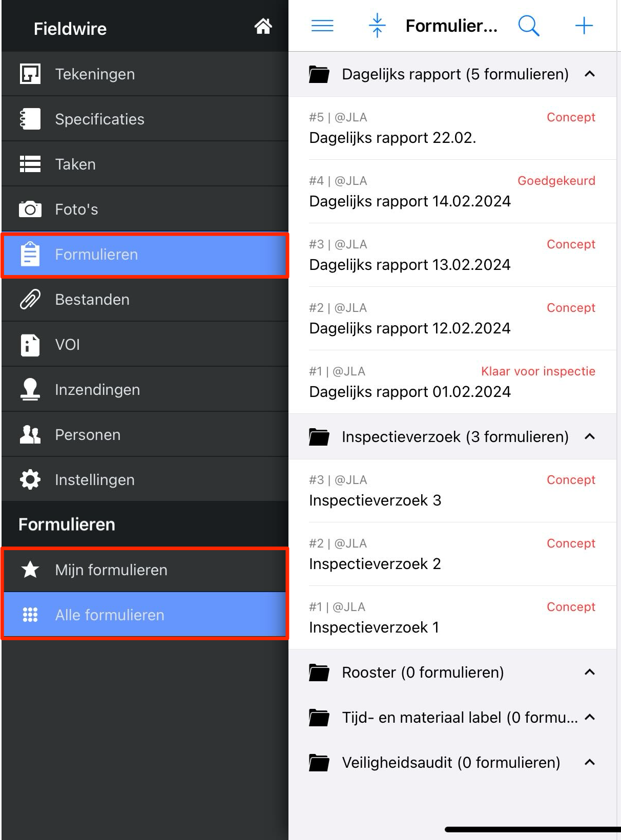This screenshot has width=621, height=840.
Task: Open Specificaties in the sidebar
Action: pos(145,119)
